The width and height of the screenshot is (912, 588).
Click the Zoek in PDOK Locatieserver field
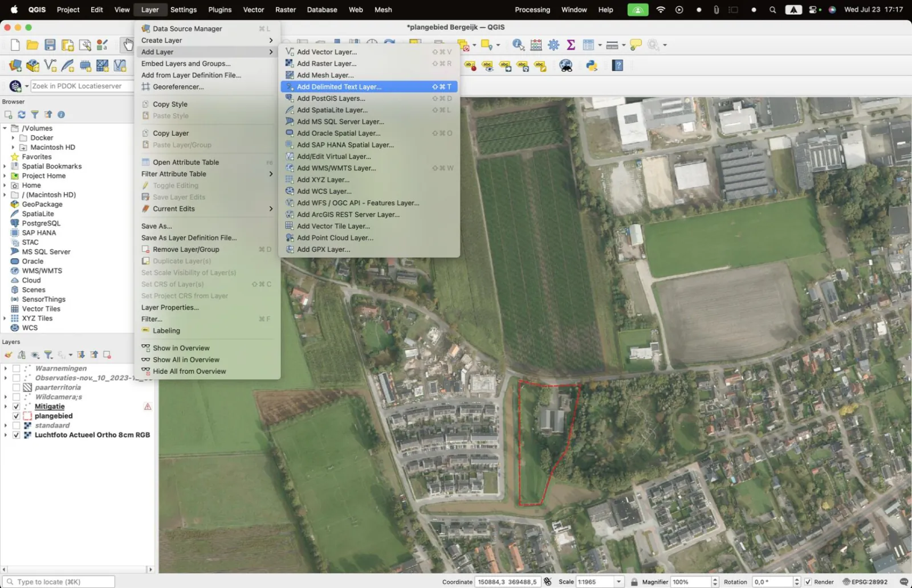[x=81, y=86]
